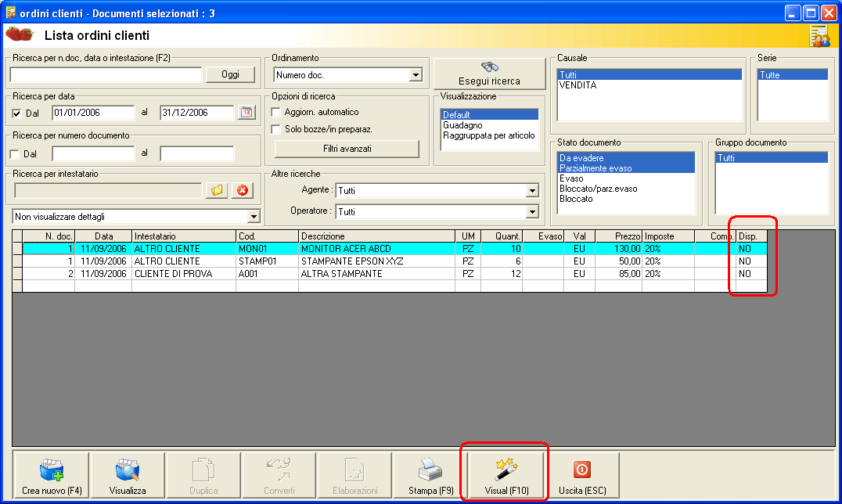The width and height of the screenshot is (842, 504).
Task: Select Evaso in Stato documento
Action: point(626,178)
